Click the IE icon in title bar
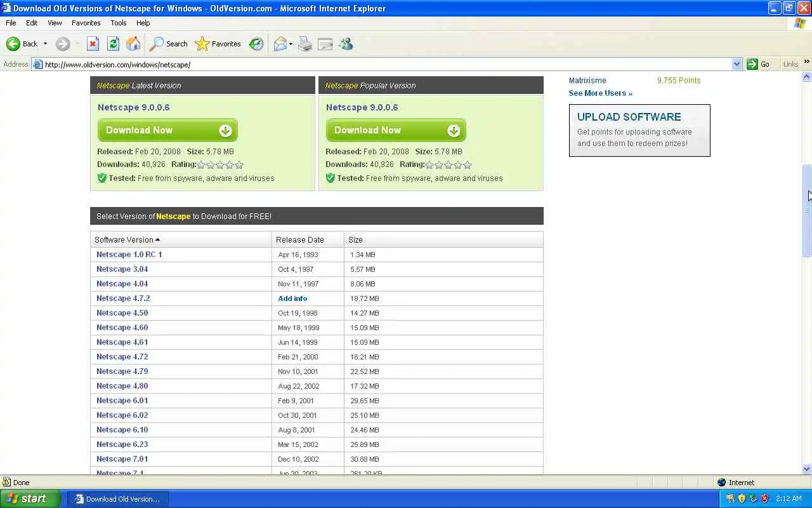This screenshot has width=812, height=508. (6, 8)
